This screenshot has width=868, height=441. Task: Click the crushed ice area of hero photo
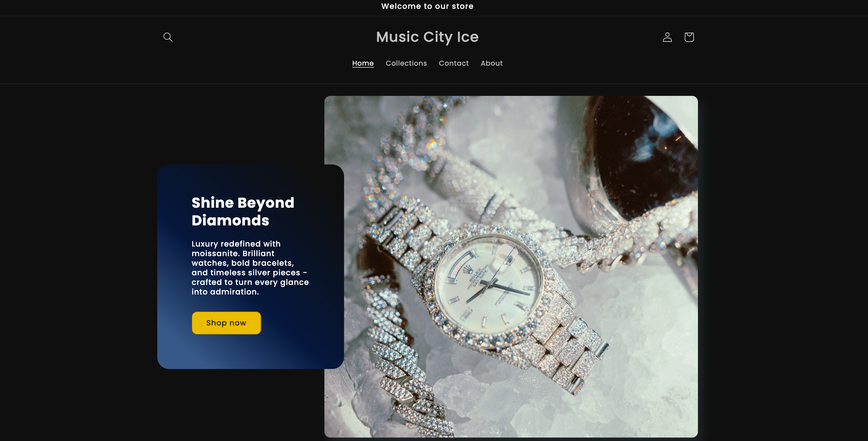click(640, 388)
